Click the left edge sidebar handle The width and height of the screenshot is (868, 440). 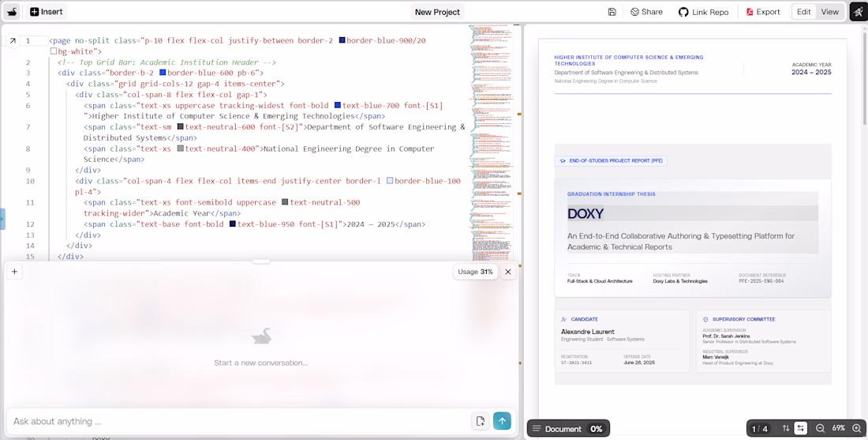[x=2, y=220]
